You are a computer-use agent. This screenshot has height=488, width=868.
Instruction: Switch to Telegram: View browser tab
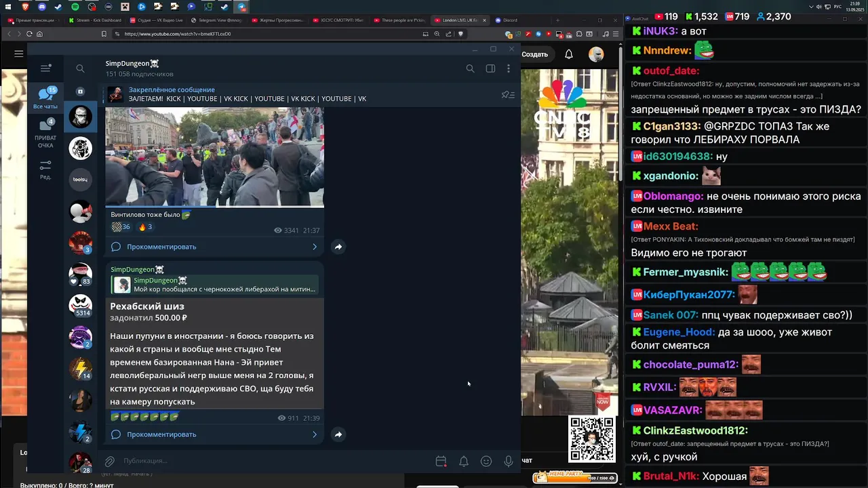[x=217, y=20]
